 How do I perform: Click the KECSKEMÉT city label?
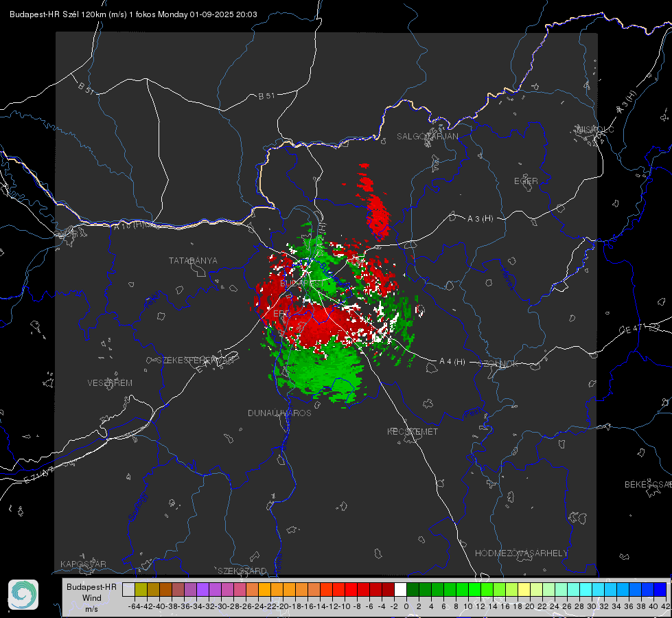[x=413, y=431]
